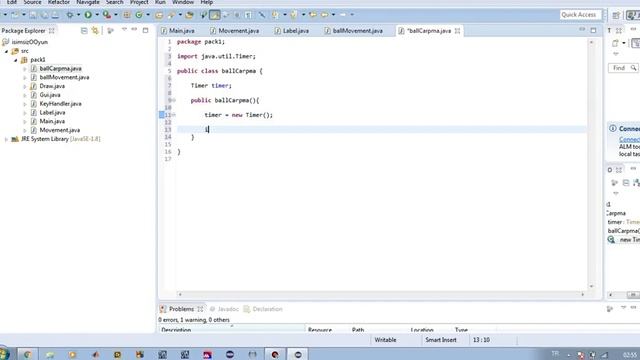Open the Navigate menu
Viewport: 640px width, 360px height.
tap(88, 2)
